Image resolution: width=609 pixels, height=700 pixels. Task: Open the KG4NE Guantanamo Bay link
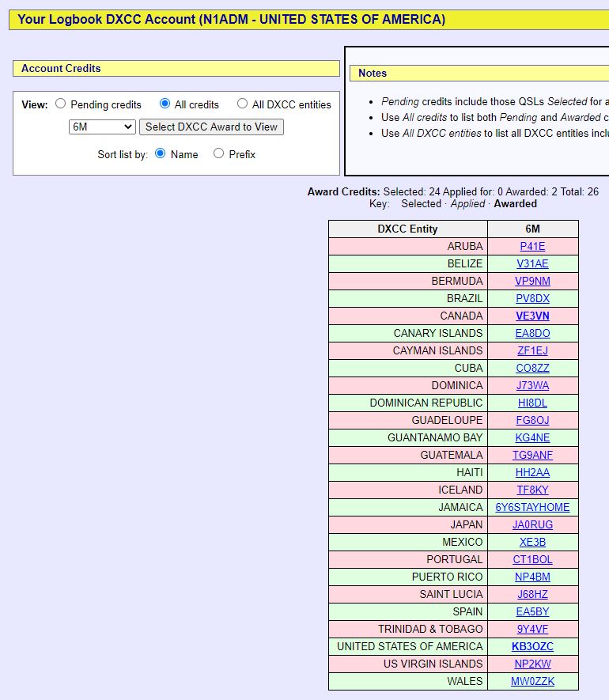(x=532, y=438)
